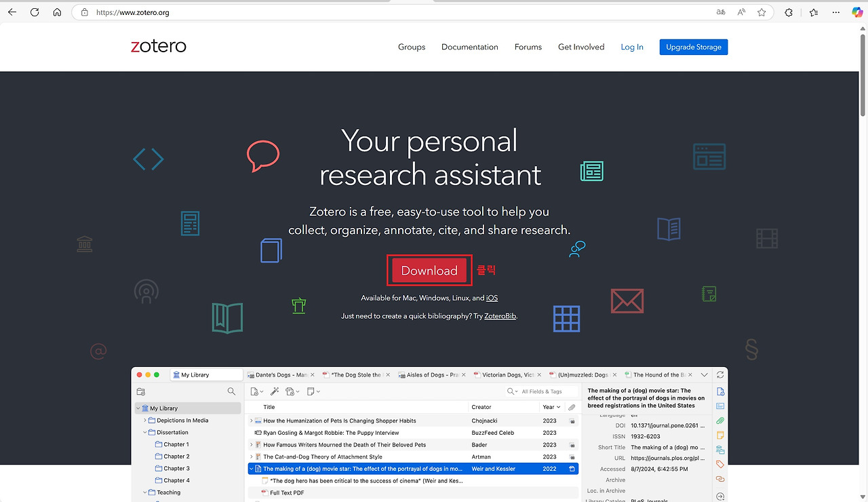Open the browser favorites list
868x502 pixels.
coord(814,12)
